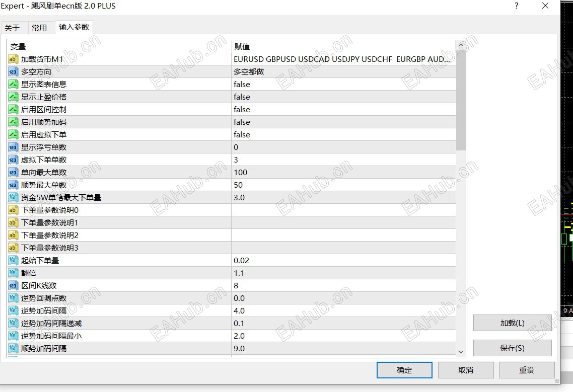The image size is (573, 392).
Task: Confirm settings with 确定 button
Action: (404, 370)
